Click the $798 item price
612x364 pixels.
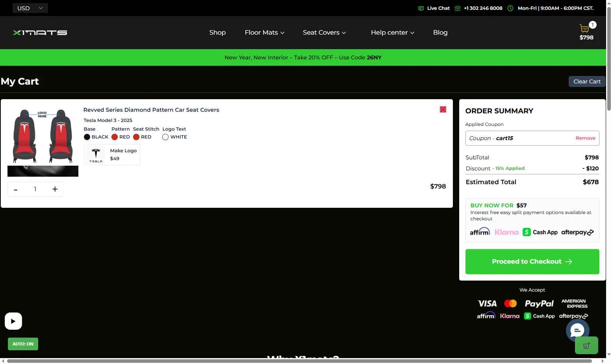pos(438,187)
